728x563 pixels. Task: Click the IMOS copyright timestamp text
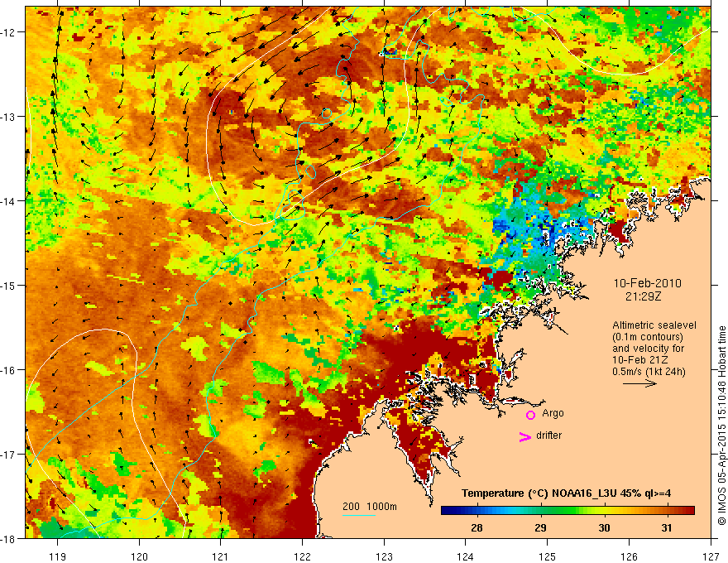pyautogui.click(x=722, y=426)
